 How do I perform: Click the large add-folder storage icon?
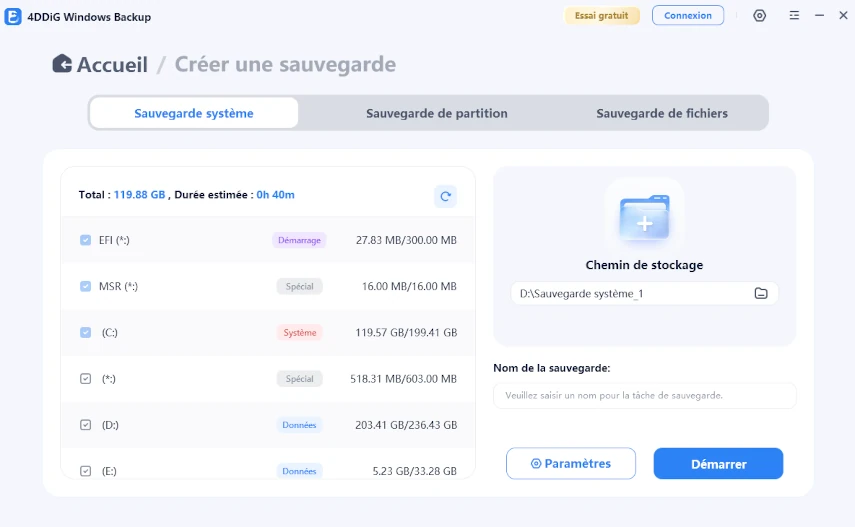pos(644,218)
